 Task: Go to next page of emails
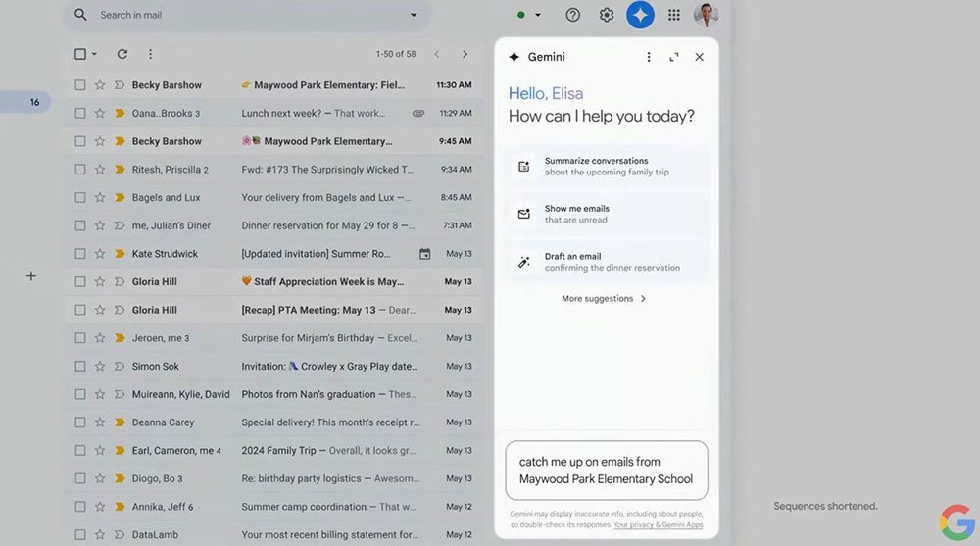pyautogui.click(x=465, y=55)
